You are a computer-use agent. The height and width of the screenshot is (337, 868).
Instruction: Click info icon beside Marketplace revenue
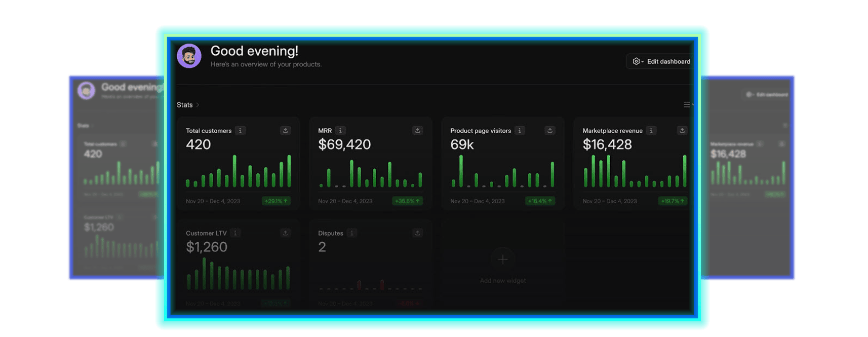pyautogui.click(x=652, y=131)
